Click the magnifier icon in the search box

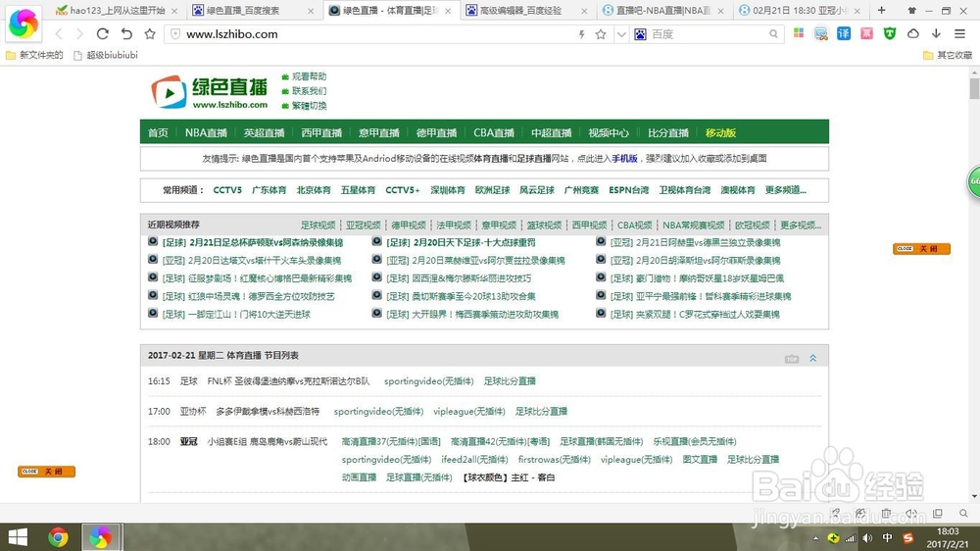click(x=774, y=34)
